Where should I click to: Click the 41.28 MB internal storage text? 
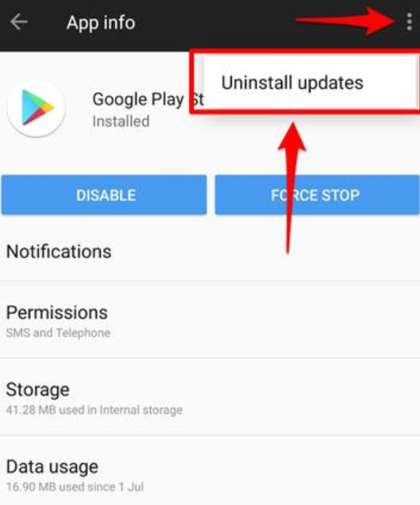[94, 410]
